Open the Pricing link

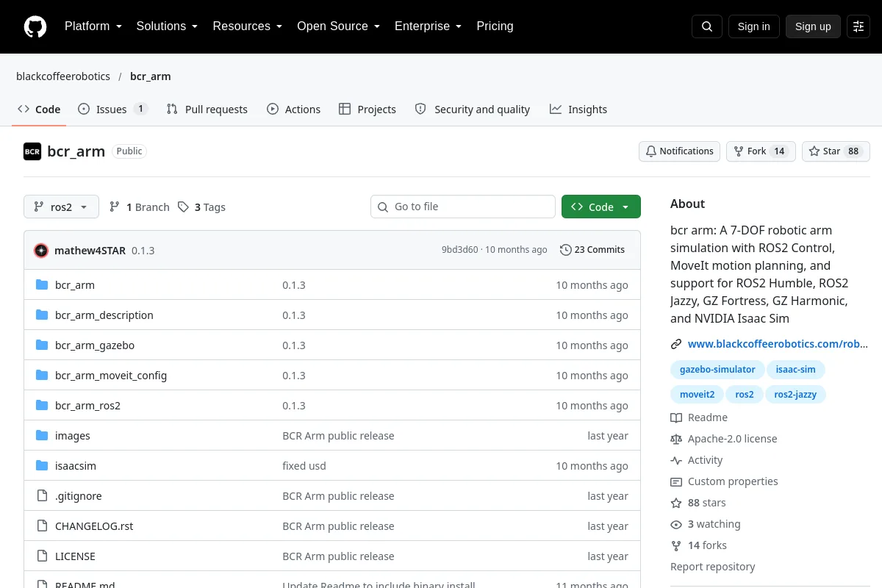pos(495,26)
